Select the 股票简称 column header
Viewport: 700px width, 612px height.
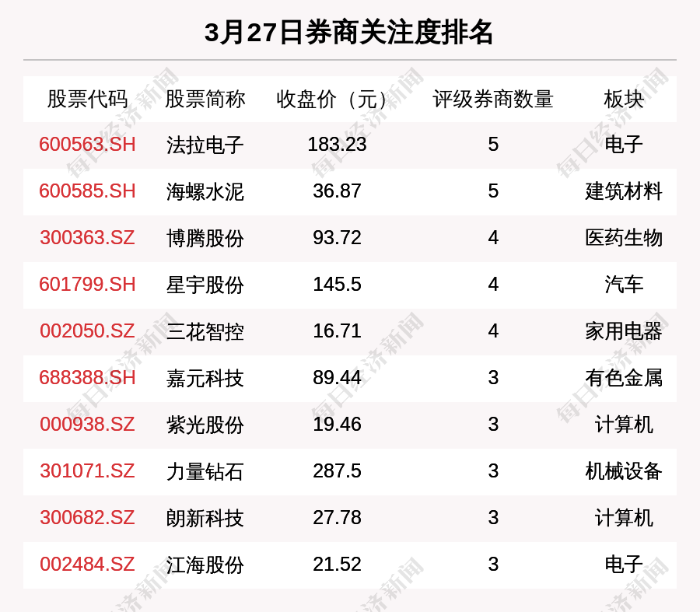[x=205, y=99]
